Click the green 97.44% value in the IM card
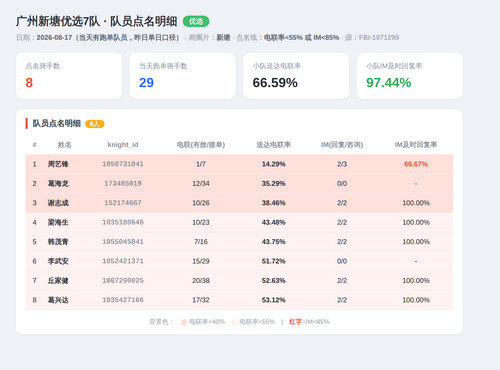 (x=389, y=83)
